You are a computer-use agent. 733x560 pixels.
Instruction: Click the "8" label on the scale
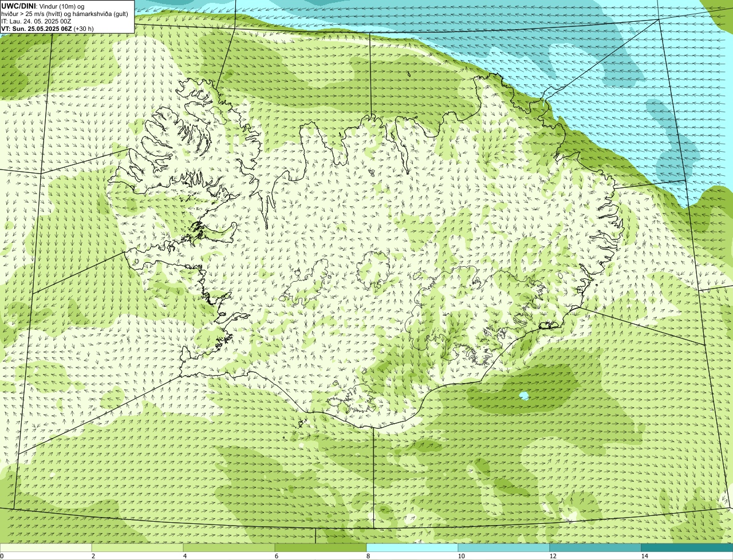click(368, 556)
